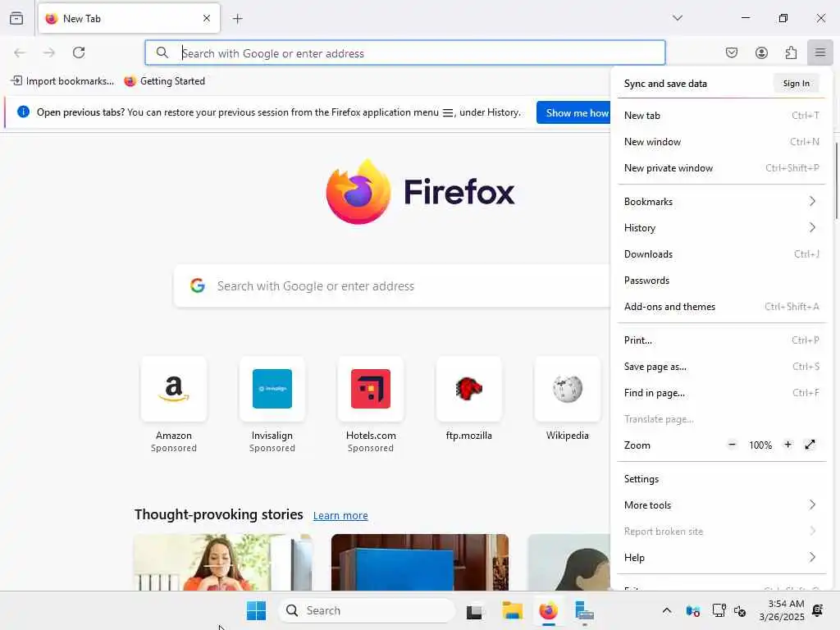The width and height of the screenshot is (840, 630).
Task: Open Downloads from the menu
Action: pos(721,254)
